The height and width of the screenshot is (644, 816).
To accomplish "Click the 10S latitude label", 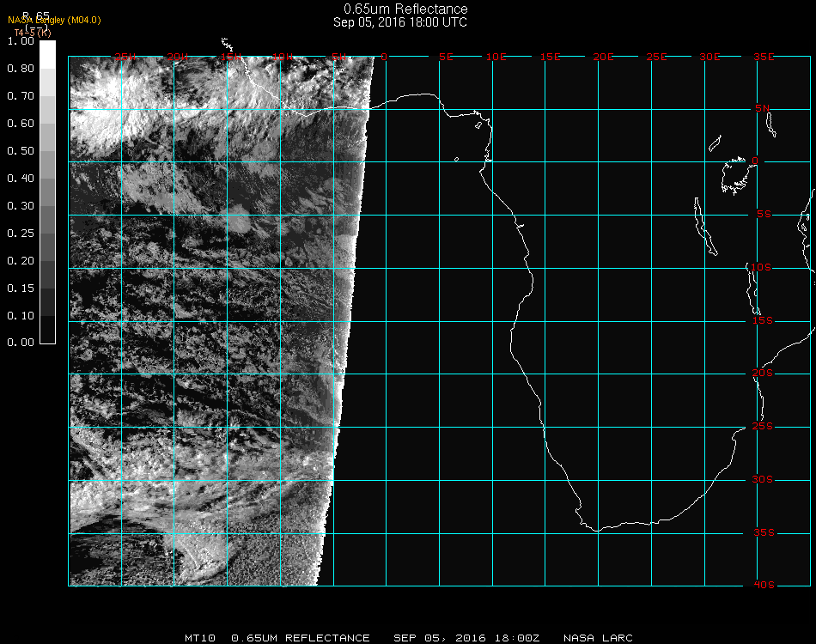I will [761, 267].
